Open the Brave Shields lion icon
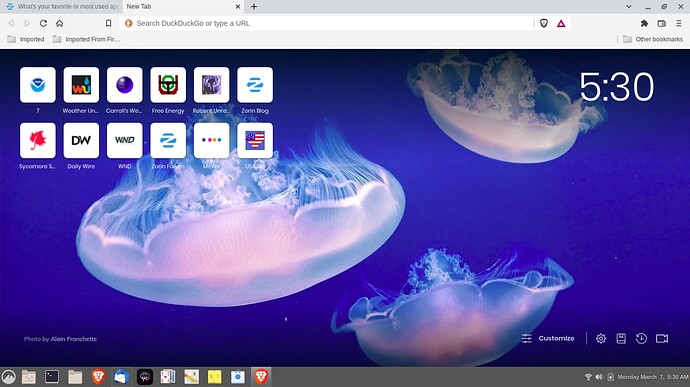690x387 pixels. coord(544,23)
